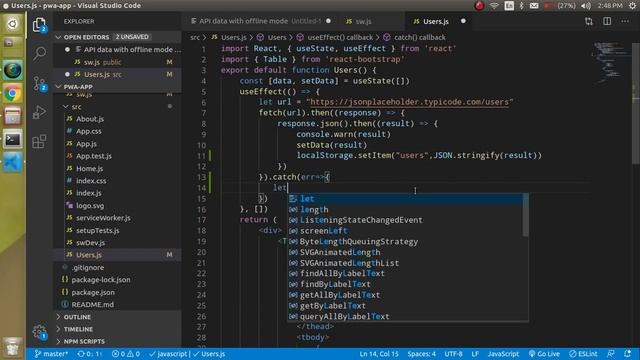Click useEffect() callback breadcrumb

point(335,38)
